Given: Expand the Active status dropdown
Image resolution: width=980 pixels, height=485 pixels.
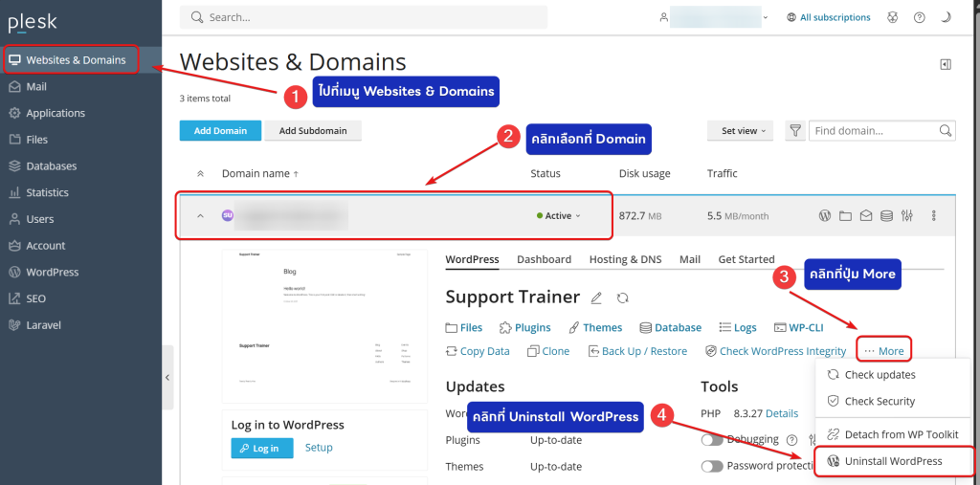Looking at the screenshot, I should 559,216.
